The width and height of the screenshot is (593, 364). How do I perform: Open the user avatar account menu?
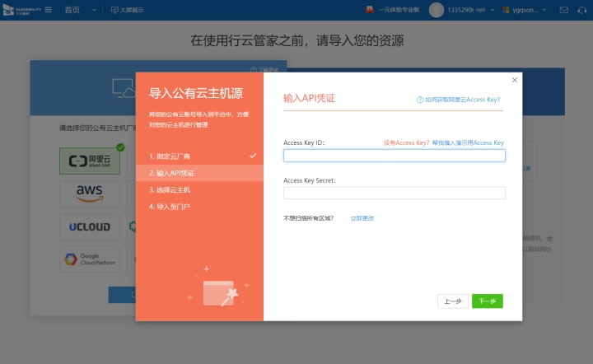(x=436, y=10)
